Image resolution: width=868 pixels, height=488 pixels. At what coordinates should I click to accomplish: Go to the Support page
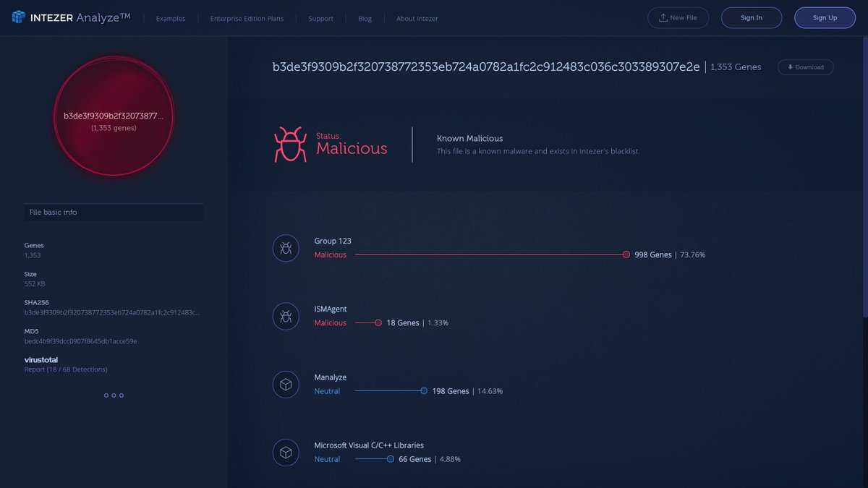pyautogui.click(x=320, y=18)
